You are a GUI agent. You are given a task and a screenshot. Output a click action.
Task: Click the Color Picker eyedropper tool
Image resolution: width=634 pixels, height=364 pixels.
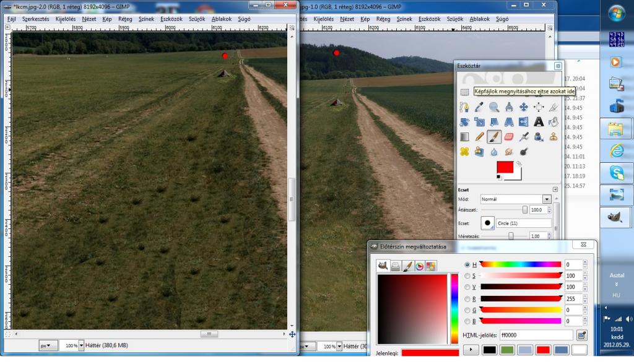[x=479, y=107]
